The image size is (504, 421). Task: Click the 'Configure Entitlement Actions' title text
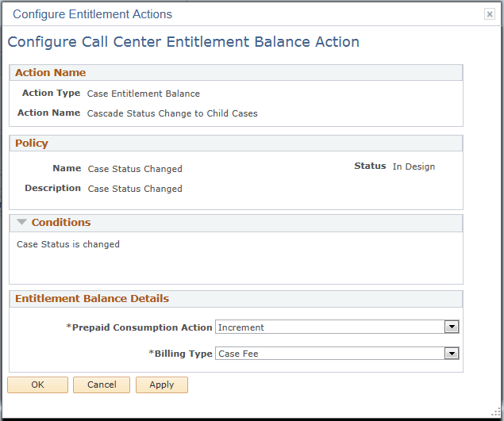click(x=93, y=14)
